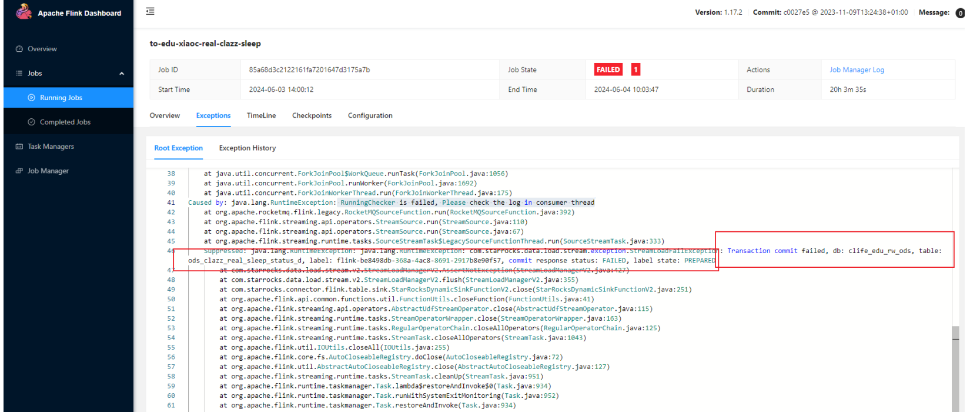Open the Message count badge
This screenshot has height=412, width=980.
click(960, 13)
